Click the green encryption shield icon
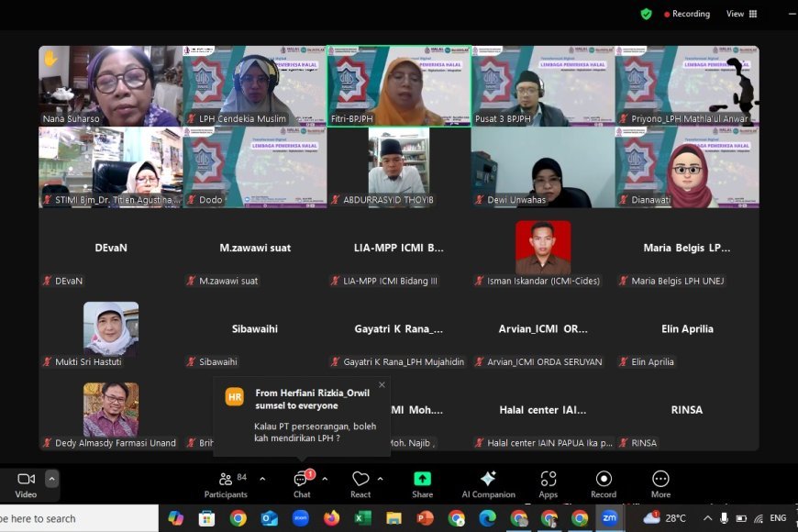 [x=647, y=14]
